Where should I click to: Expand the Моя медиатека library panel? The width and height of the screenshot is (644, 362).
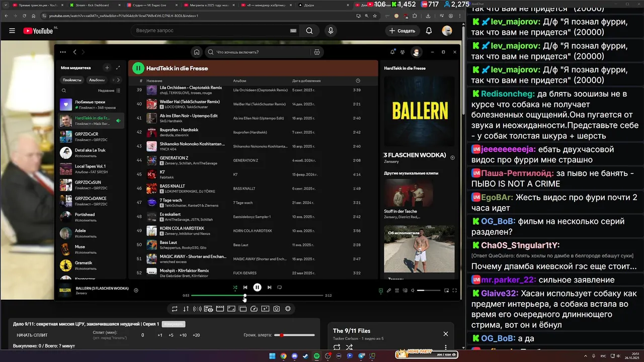coord(118,67)
